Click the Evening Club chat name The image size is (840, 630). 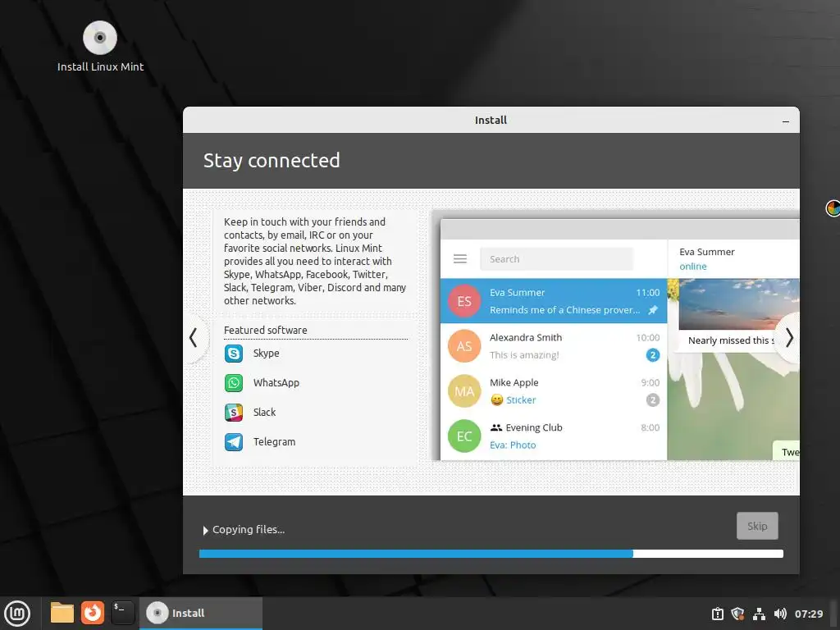pyautogui.click(x=533, y=427)
